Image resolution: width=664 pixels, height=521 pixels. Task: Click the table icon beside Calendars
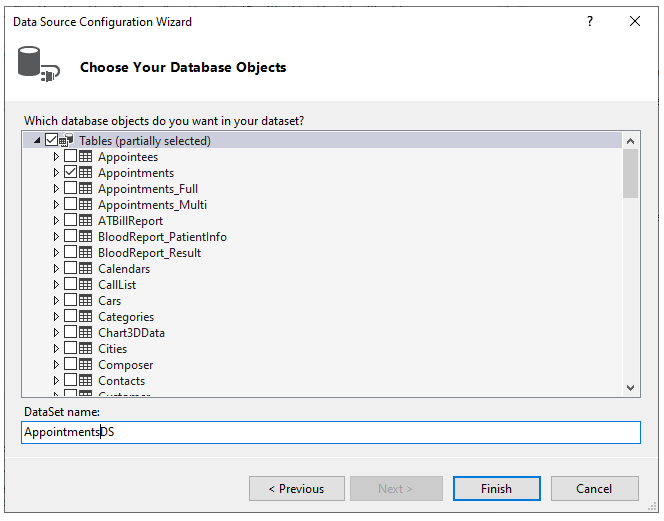click(86, 269)
